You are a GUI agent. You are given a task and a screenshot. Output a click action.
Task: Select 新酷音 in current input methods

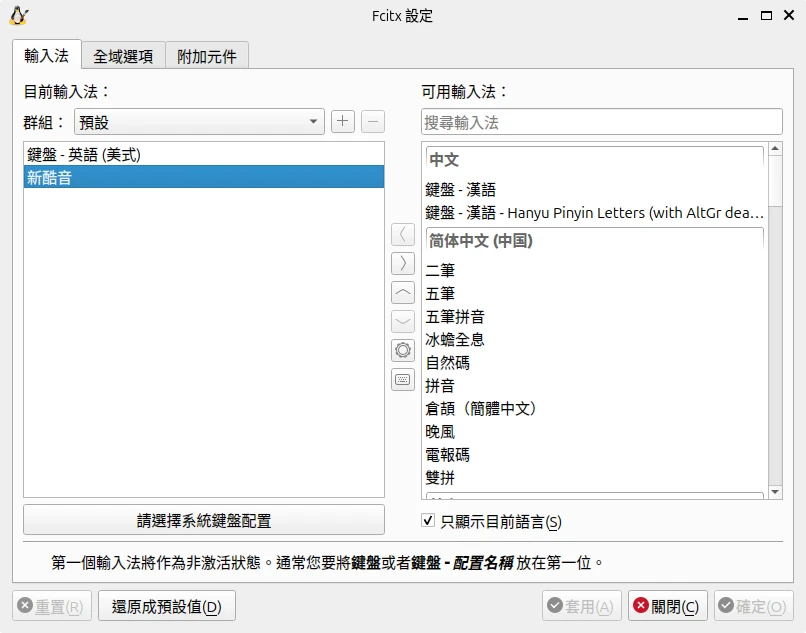coord(204,177)
